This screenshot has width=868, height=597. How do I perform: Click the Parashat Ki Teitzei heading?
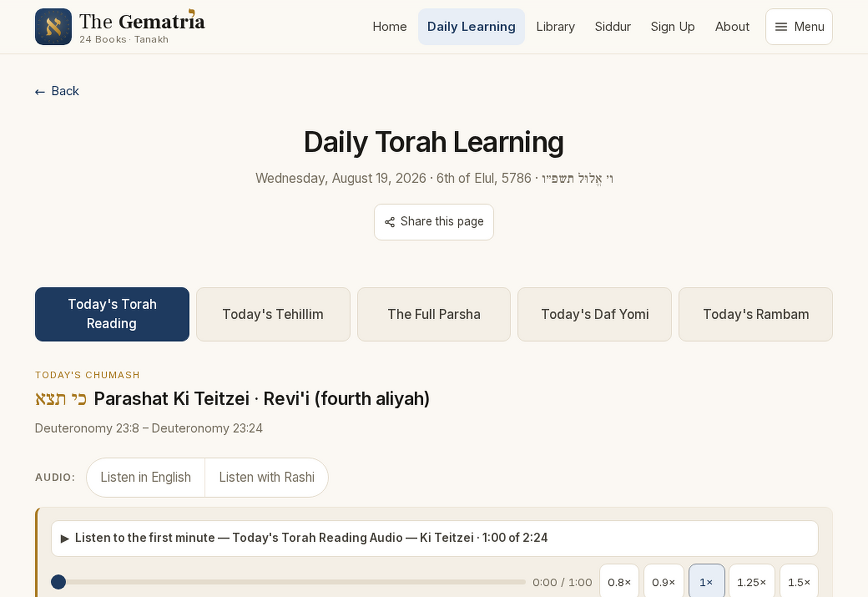[x=232, y=399]
